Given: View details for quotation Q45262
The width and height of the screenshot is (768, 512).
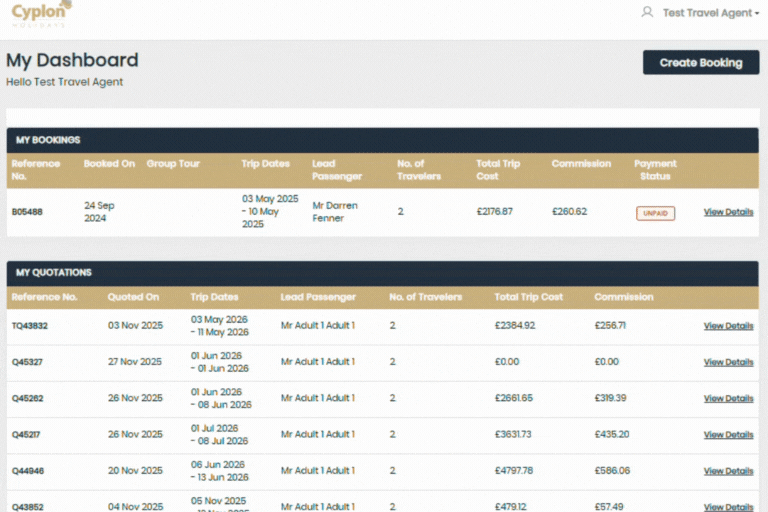Looking at the screenshot, I should click(x=728, y=398).
